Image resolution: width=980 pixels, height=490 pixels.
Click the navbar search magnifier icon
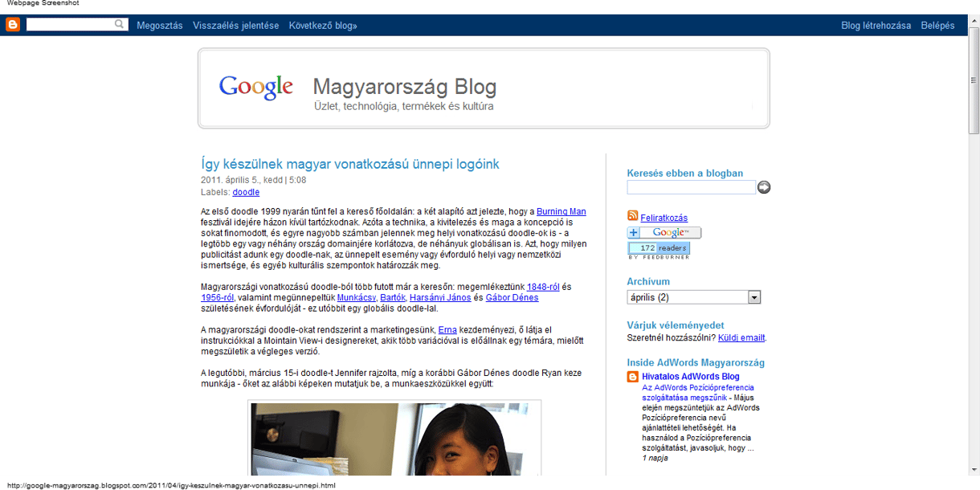coord(120,25)
